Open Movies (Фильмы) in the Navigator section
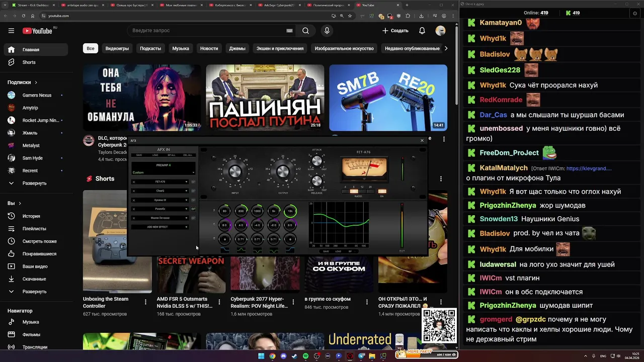644x362 pixels. (x=36, y=334)
